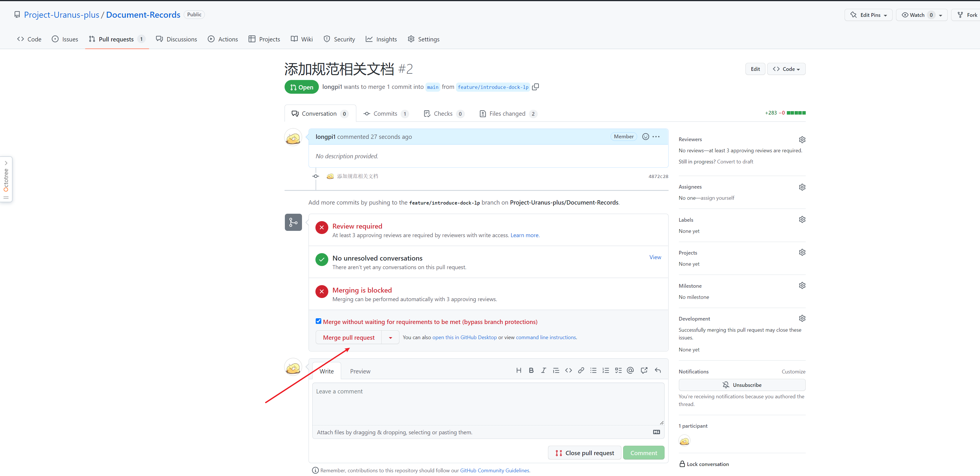Expand the Octotree sidebar panel
The image size is (980, 476).
pyautogui.click(x=6, y=163)
